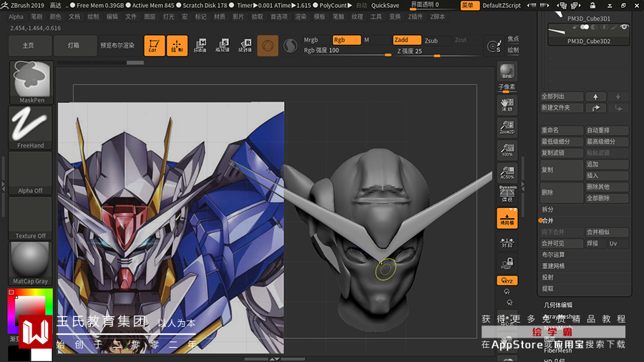Select the MaskPen brush thumbnail
The height and width of the screenshot is (362, 644).
tap(30, 82)
